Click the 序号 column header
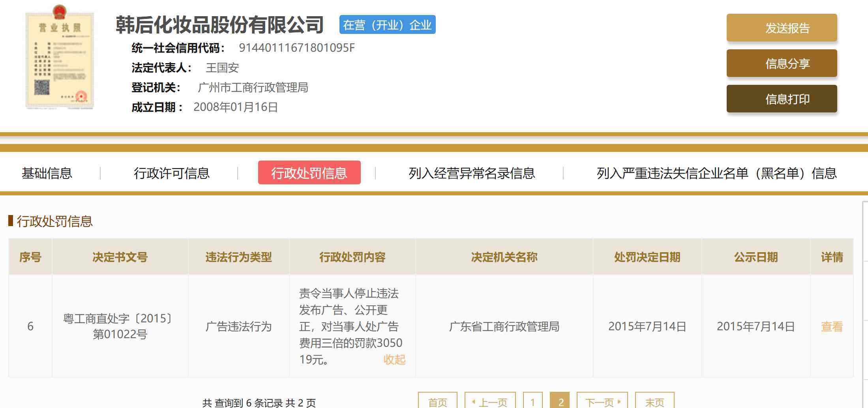Image resolution: width=868 pixels, height=408 pixels. click(x=30, y=257)
